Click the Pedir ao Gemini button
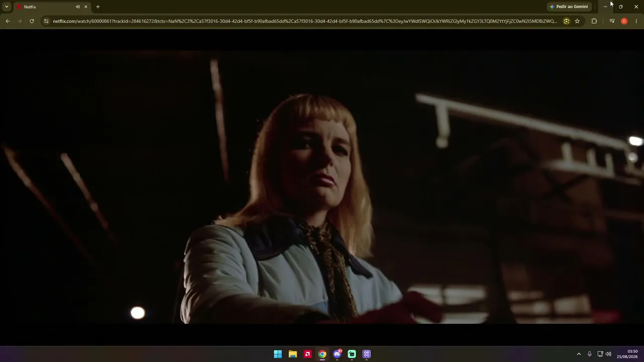Image resolution: width=644 pixels, height=362 pixels. 569,7
